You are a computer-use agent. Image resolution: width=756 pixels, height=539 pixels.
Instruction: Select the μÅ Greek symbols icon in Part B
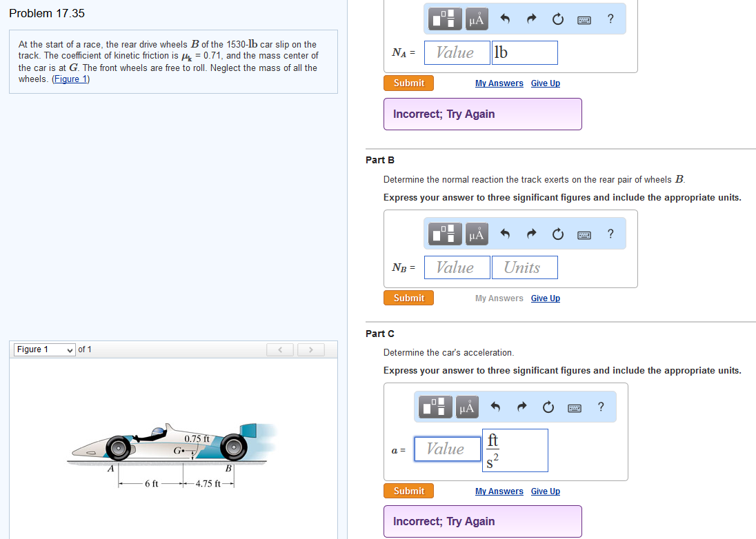(476, 234)
